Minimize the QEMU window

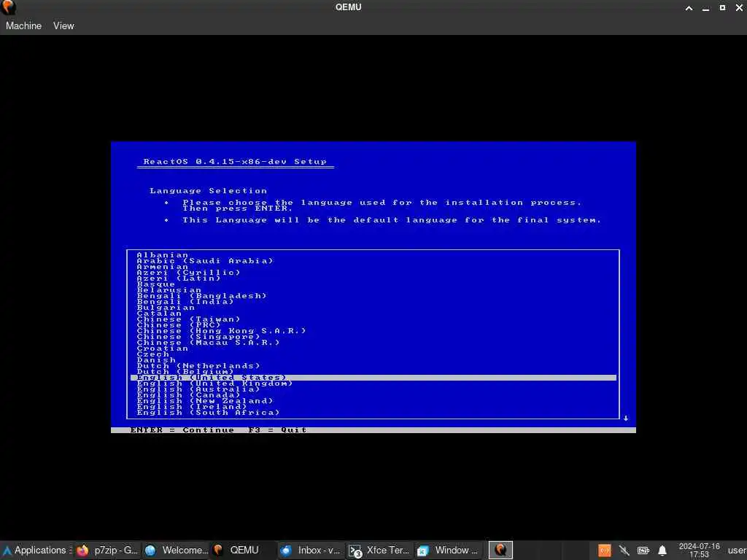705,7
